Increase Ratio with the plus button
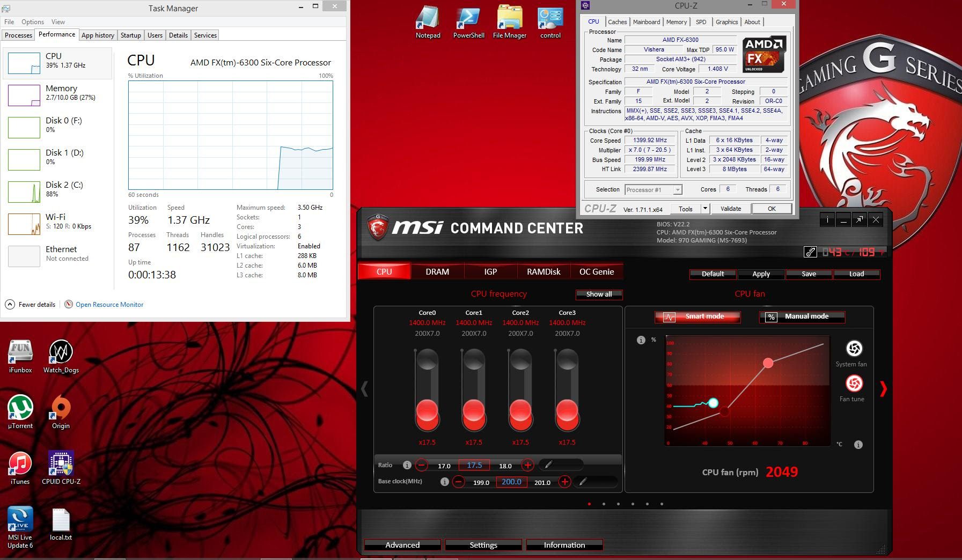The image size is (962, 560). [x=527, y=465]
